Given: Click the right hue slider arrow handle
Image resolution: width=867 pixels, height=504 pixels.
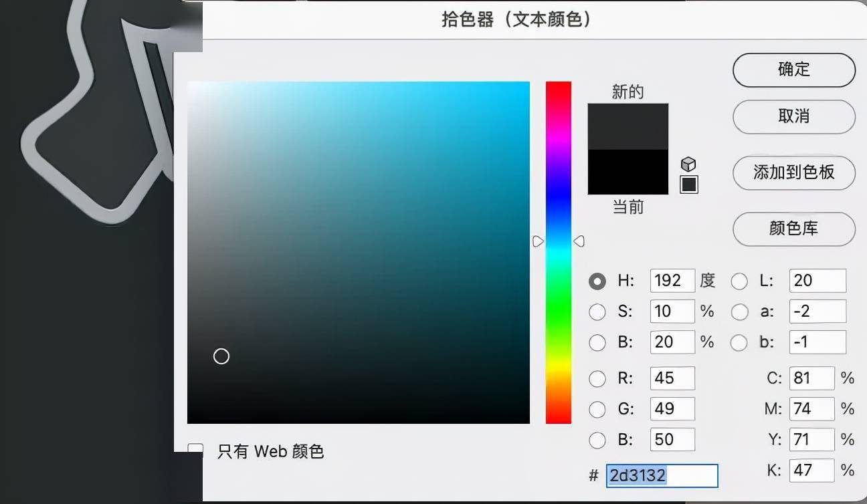Looking at the screenshot, I should tap(579, 241).
